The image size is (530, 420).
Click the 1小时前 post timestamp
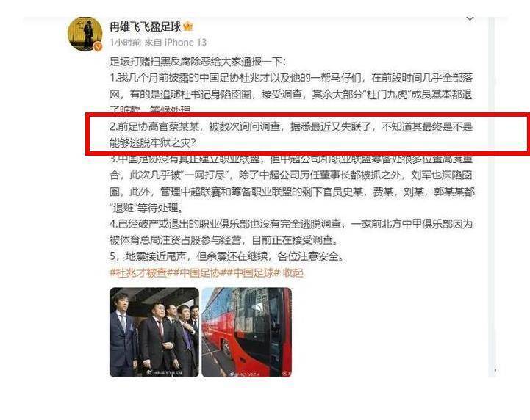pos(126,42)
